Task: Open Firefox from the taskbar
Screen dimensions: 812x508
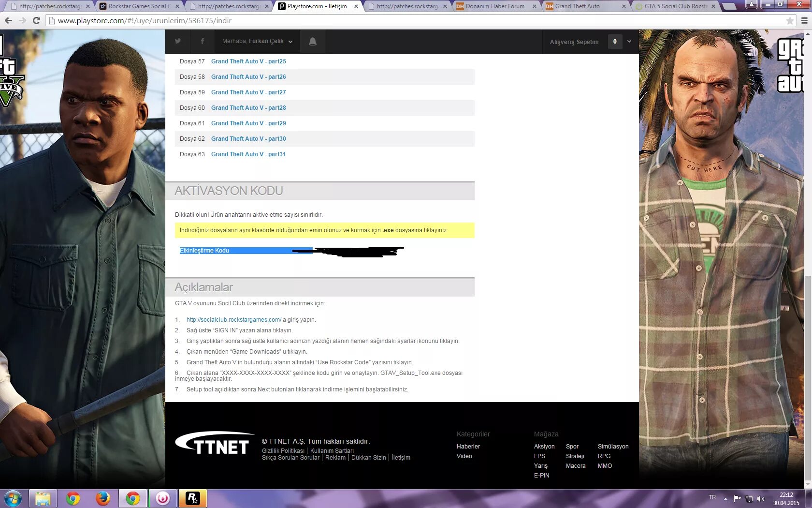Action: 102,498
